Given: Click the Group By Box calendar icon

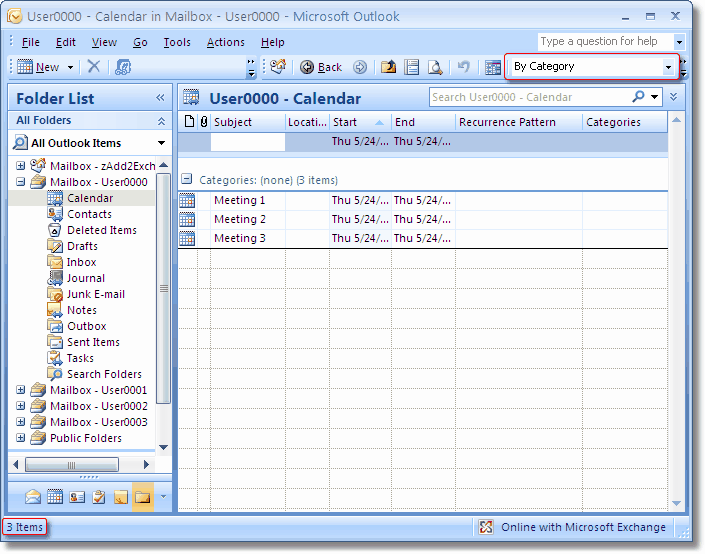Looking at the screenshot, I should pos(493,67).
